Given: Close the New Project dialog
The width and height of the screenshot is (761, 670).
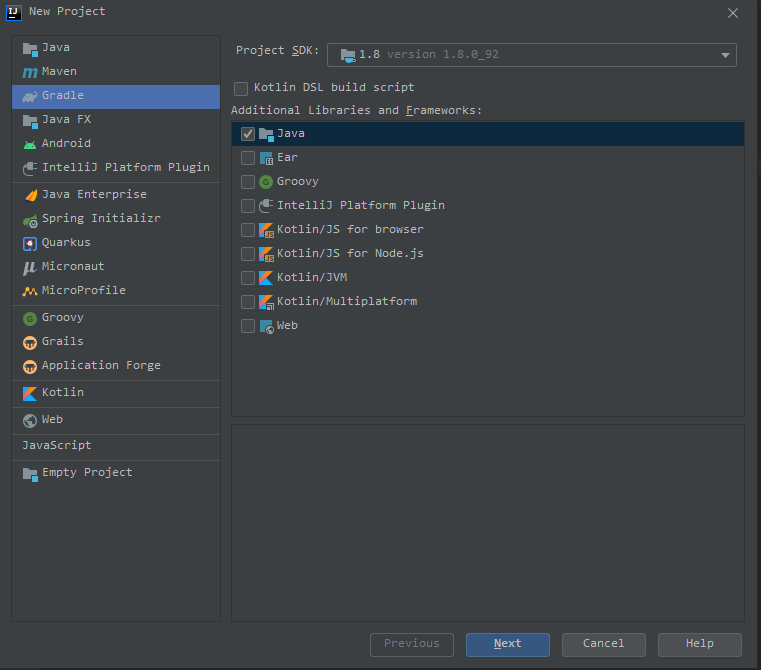Looking at the screenshot, I should pyautogui.click(x=733, y=13).
